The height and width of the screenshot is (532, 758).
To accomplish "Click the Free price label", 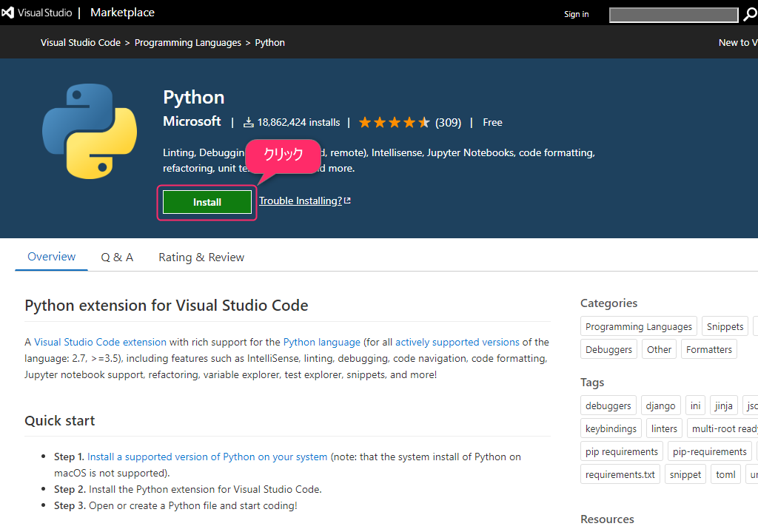I will click(x=492, y=122).
